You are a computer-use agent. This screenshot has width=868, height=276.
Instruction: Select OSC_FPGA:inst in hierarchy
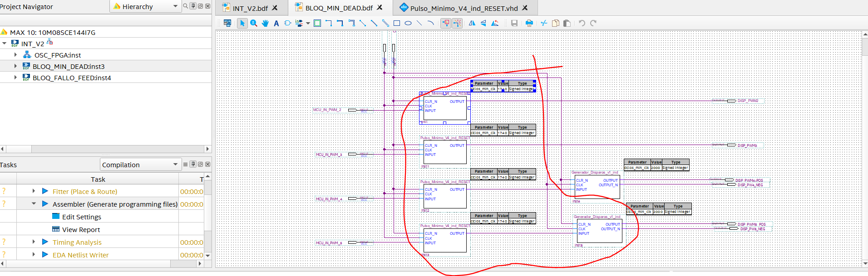pyautogui.click(x=58, y=55)
